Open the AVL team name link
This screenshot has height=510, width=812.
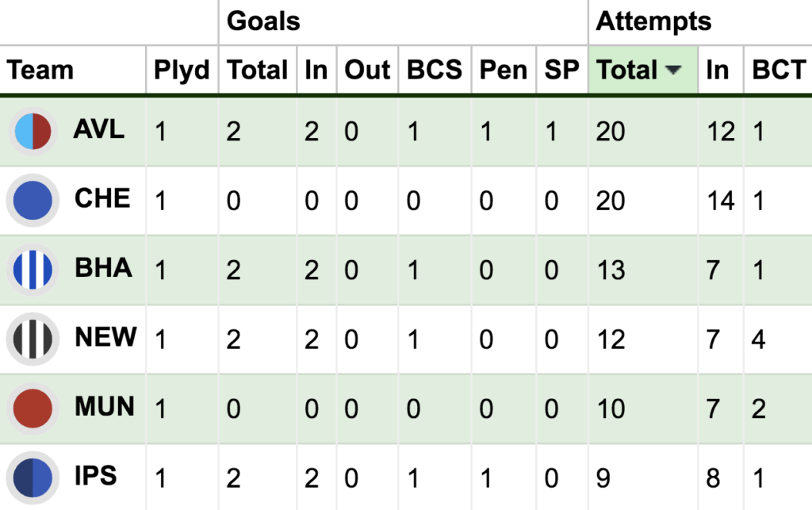99,129
